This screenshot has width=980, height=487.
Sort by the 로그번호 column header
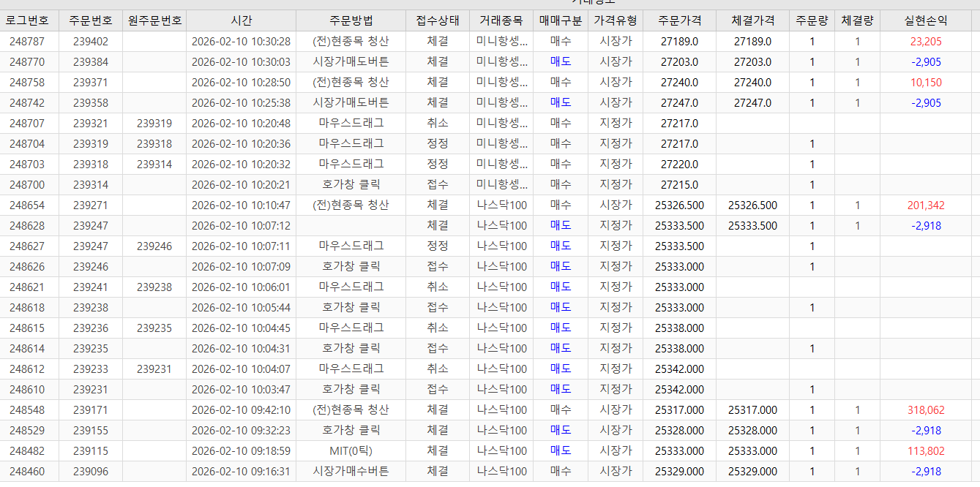(x=28, y=20)
